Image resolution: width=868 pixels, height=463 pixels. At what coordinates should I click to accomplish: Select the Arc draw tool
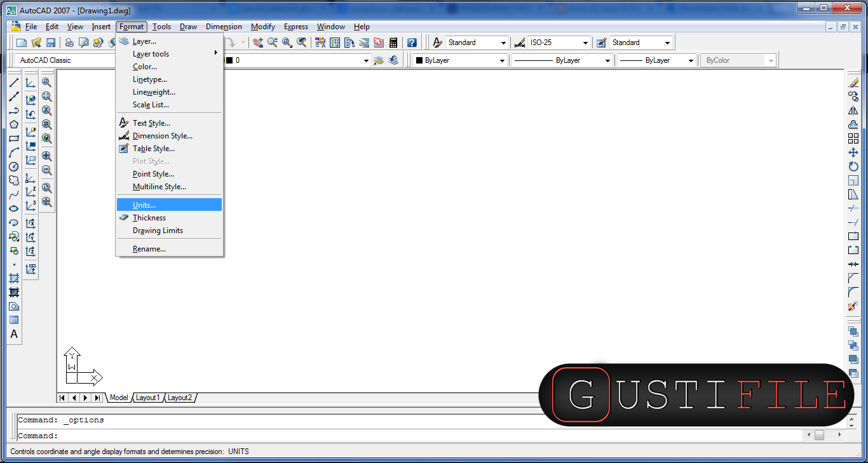tap(14, 152)
